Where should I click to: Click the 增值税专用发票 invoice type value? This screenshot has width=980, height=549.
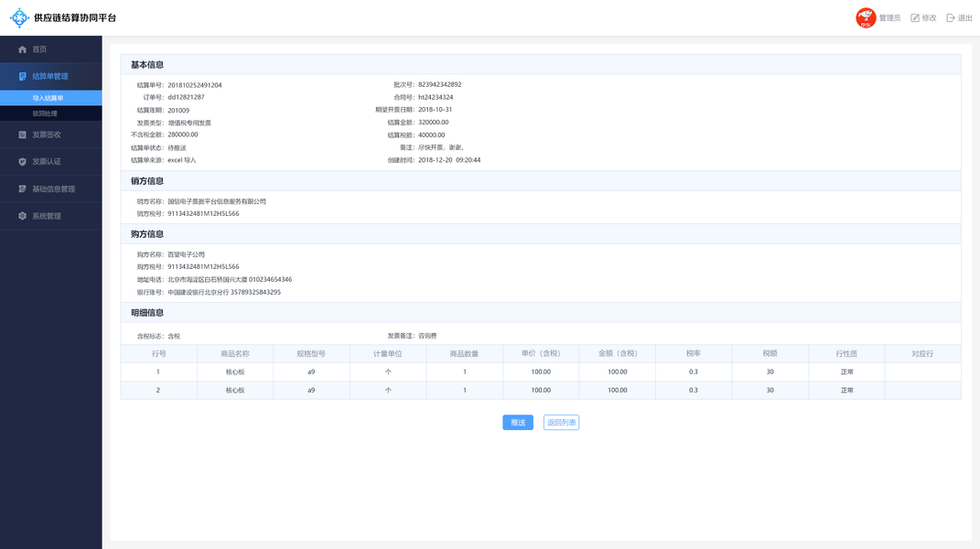189,124
